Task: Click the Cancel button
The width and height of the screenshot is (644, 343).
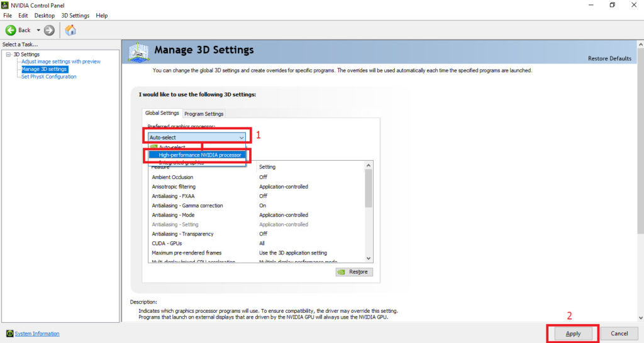Action: 619,334
